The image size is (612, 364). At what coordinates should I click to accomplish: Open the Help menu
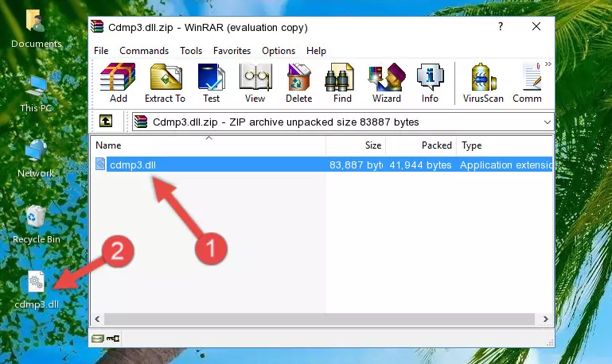316,51
